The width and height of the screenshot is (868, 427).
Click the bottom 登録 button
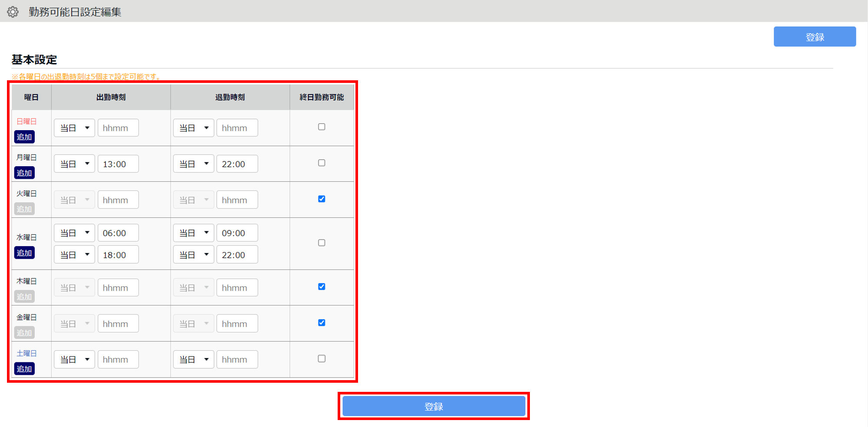point(434,406)
